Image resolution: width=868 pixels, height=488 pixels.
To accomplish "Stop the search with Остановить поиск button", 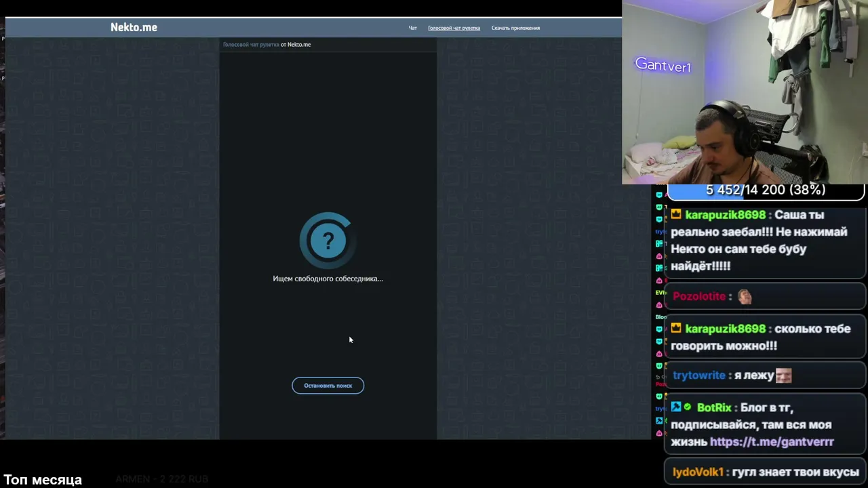I will coord(328,386).
